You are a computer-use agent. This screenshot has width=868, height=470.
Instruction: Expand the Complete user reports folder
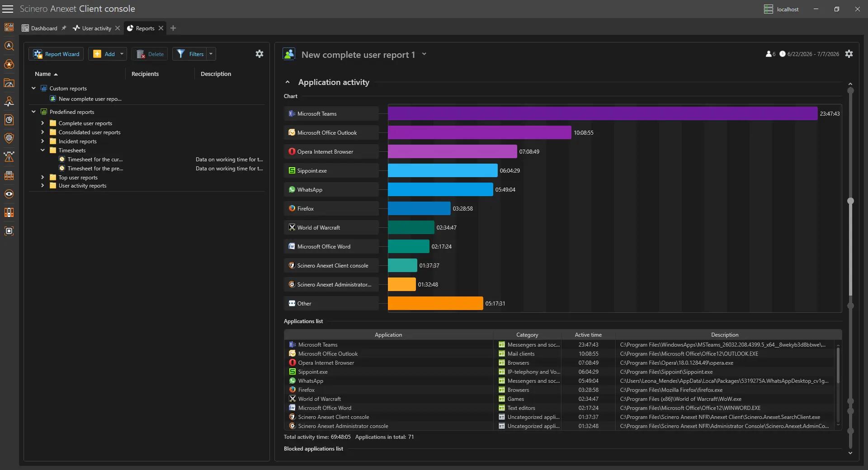(42, 123)
